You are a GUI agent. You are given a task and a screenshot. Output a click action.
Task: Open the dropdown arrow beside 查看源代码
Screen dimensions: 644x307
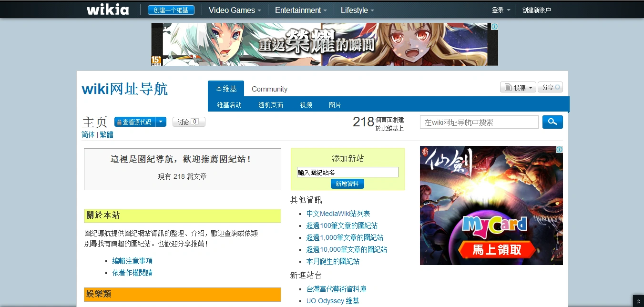coord(161,122)
